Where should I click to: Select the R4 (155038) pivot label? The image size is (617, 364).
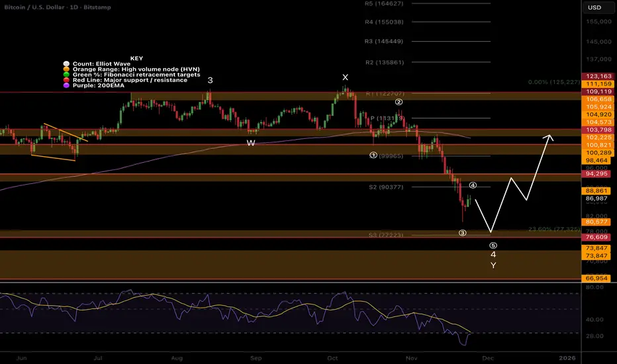pyautogui.click(x=384, y=22)
